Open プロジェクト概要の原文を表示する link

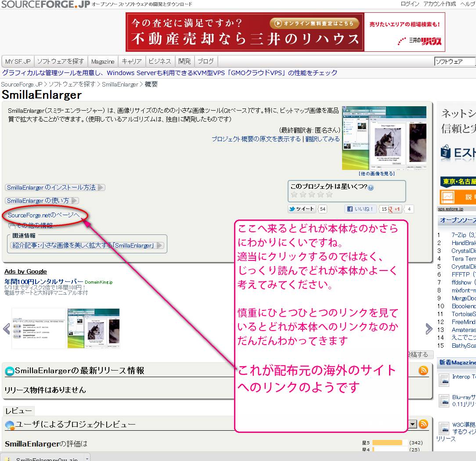(x=256, y=139)
